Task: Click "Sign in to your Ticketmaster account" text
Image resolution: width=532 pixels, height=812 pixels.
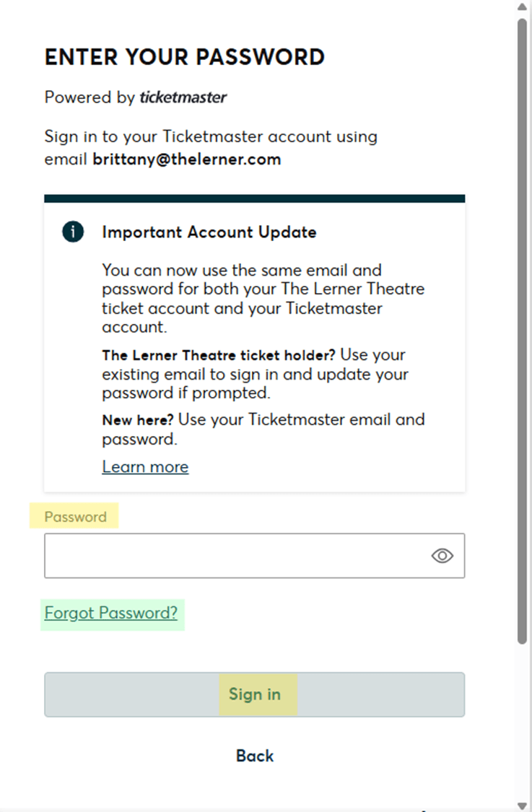Action: click(211, 136)
